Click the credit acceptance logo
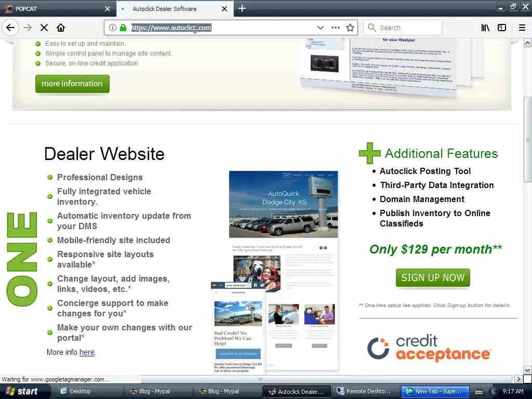The image size is (532, 399). (x=429, y=348)
